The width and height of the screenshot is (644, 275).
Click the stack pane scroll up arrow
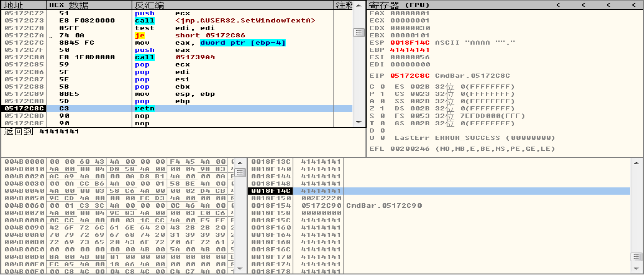click(636, 163)
